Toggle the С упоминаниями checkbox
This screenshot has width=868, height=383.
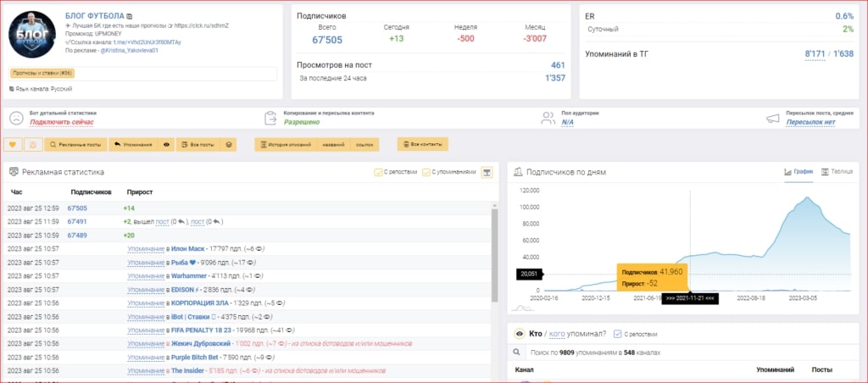(426, 172)
